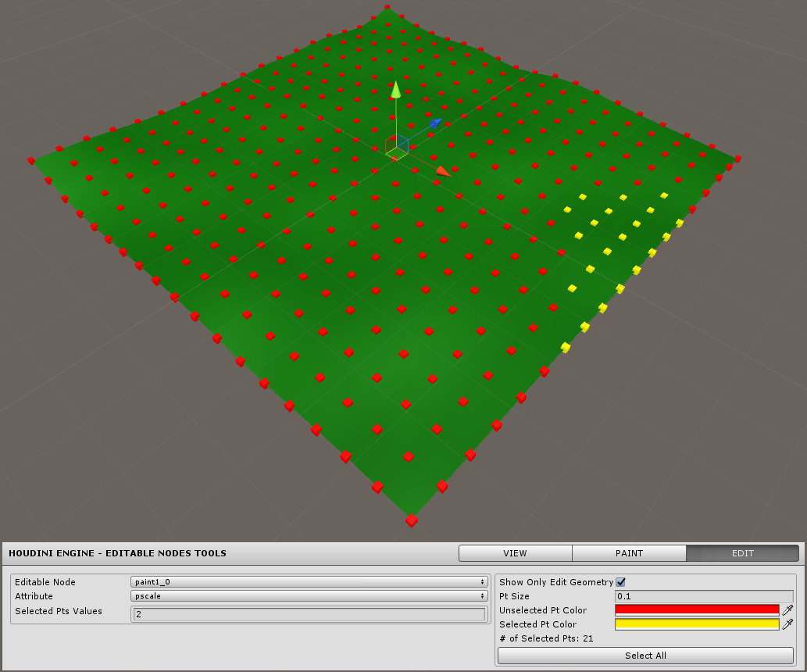Click the Selected Pts Values field

coord(309,614)
